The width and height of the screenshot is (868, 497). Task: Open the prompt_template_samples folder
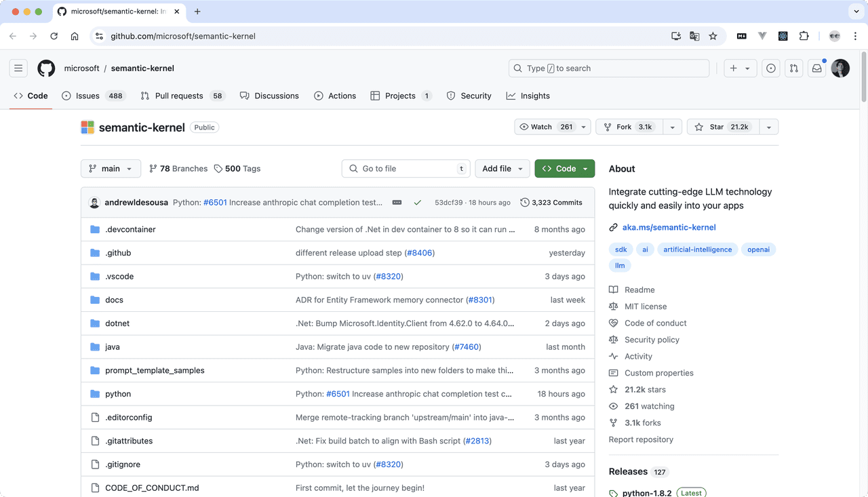coord(155,370)
